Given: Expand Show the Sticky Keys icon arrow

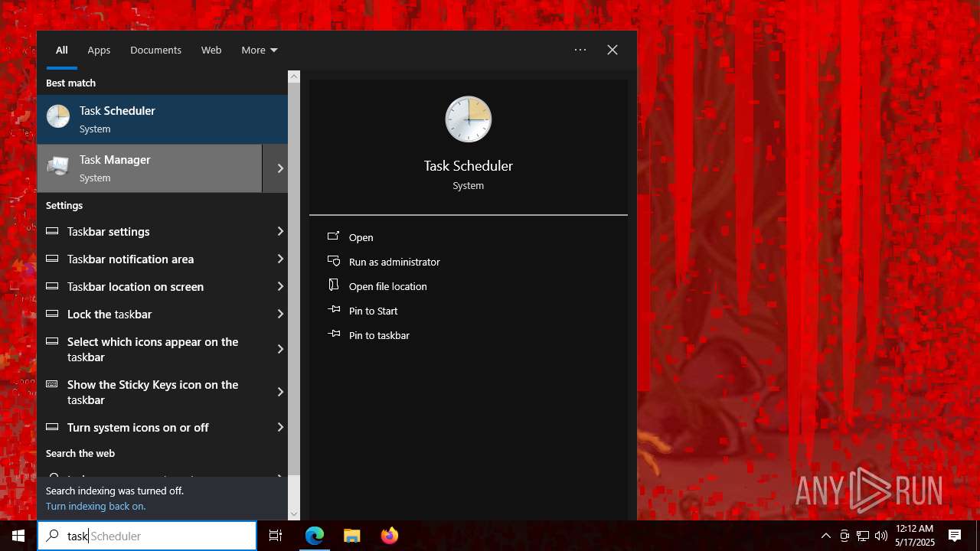Looking at the screenshot, I should point(280,392).
